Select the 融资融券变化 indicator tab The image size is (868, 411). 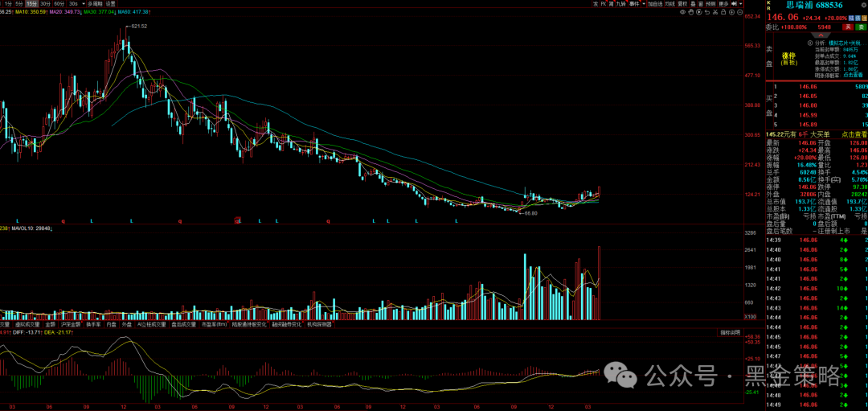[287, 325]
